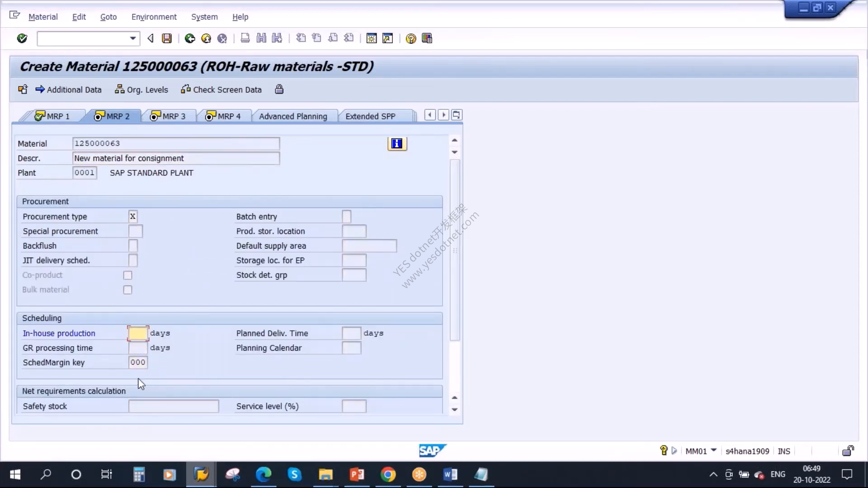Open PowerPoint from the taskbar
This screenshot has height=488, width=868.
pyautogui.click(x=357, y=474)
